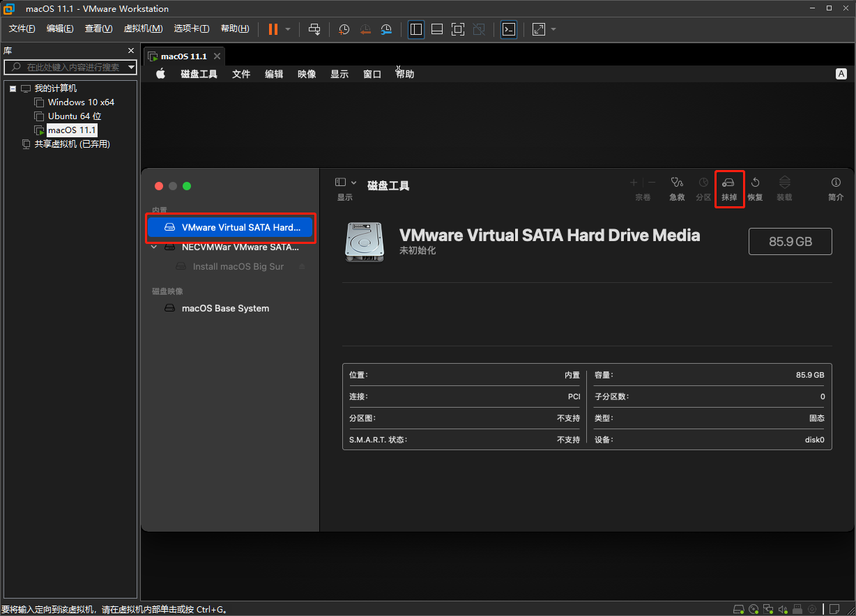Select VMware Virtual SATA Hard... in sidebar
The height and width of the screenshot is (616, 856).
pyautogui.click(x=230, y=227)
